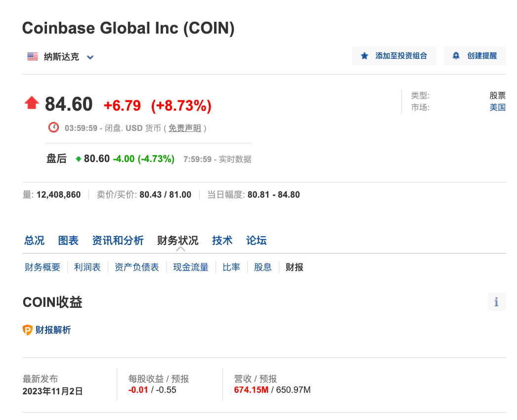Open the 纳斯达克 exchange dropdown

(x=60, y=56)
